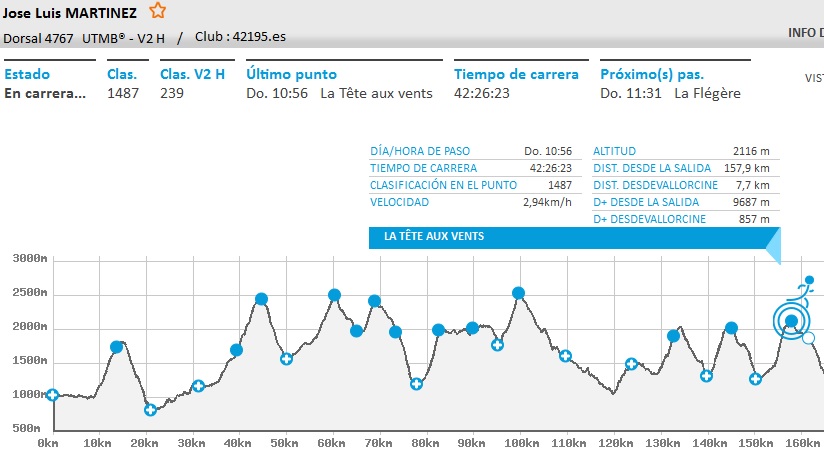Click the LA TÊTE AUX VENTS blue banner
This screenshot has height=453, width=824.
click(573, 237)
